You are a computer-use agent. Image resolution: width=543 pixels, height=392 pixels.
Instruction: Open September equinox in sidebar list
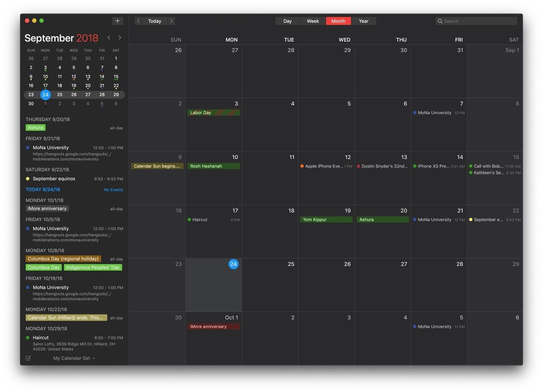click(x=54, y=179)
